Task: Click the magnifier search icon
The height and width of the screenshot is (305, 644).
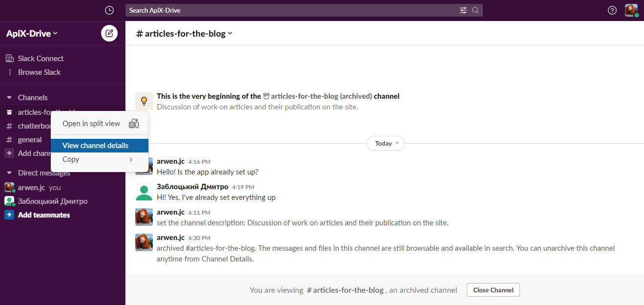Action: 476,10
